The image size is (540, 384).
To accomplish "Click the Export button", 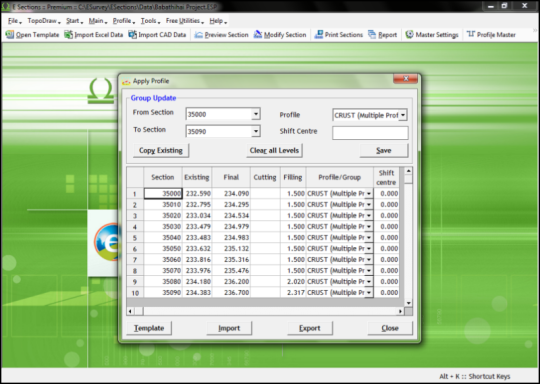I will (310, 328).
